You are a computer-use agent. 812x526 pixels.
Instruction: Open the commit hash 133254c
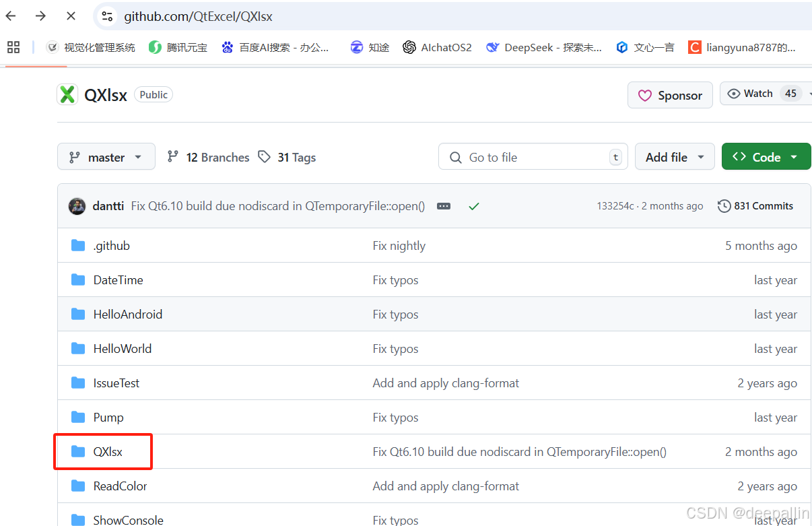click(615, 206)
